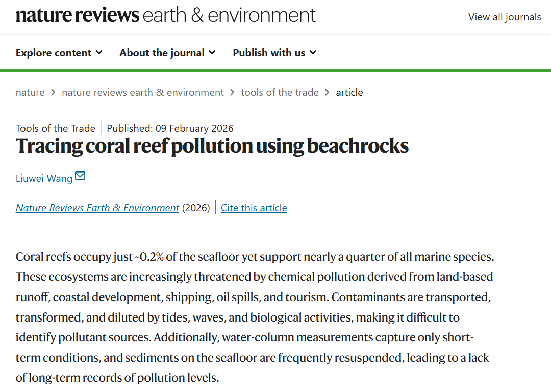Open author Liuwei Wang's name link
This screenshot has width=551, height=392.
[x=44, y=179]
